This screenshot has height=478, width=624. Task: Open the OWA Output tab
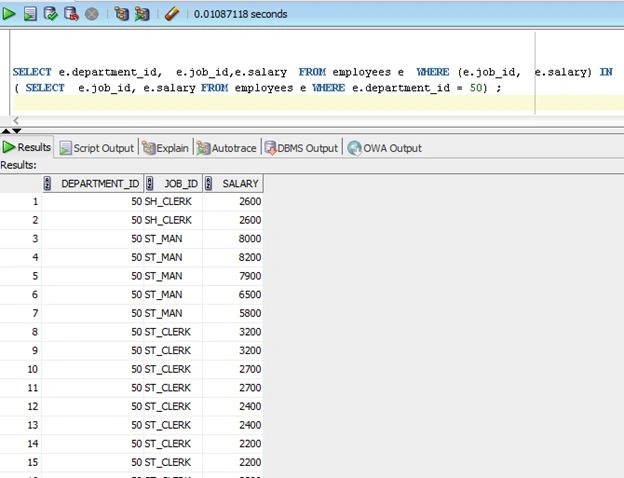point(384,148)
